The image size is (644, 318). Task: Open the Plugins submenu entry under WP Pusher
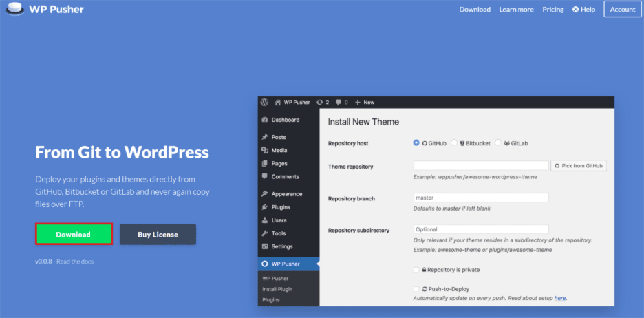click(270, 300)
